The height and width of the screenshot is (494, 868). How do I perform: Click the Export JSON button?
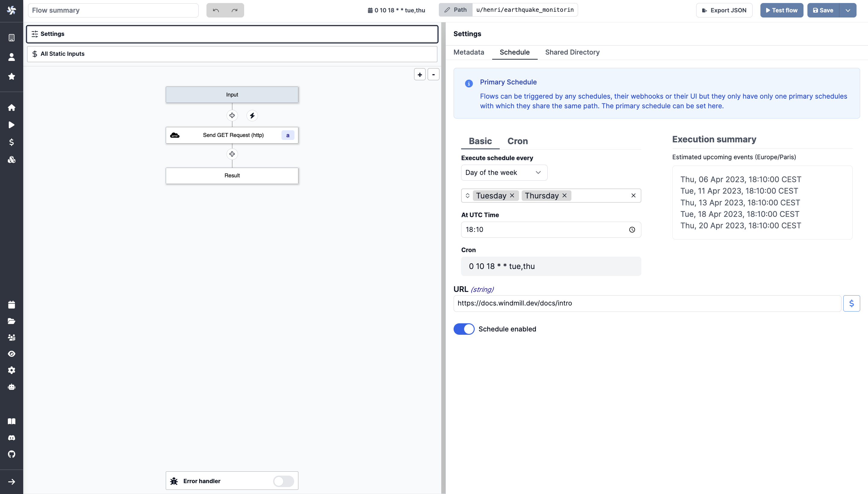(724, 10)
